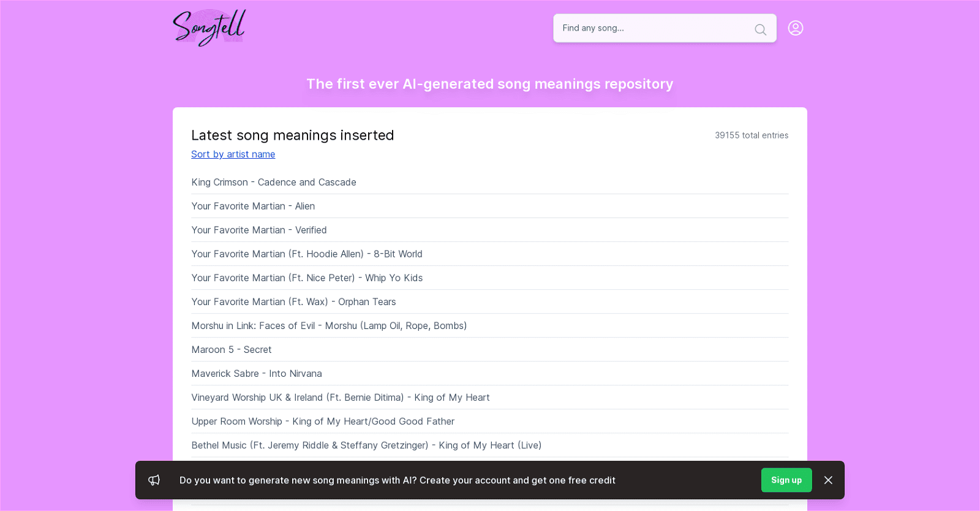The height and width of the screenshot is (511, 980).
Task: Open Upper Room Worship song entry
Action: pyautogui.click(x=322, y=421)
